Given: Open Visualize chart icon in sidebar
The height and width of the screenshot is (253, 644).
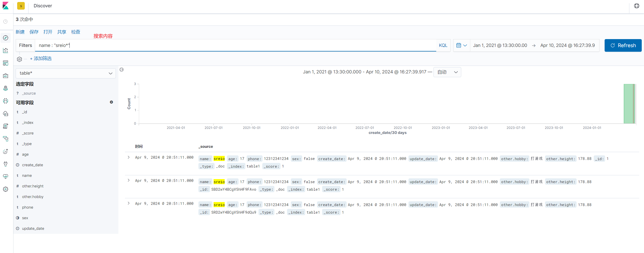Looking at the screenshot, I should 6,50.
